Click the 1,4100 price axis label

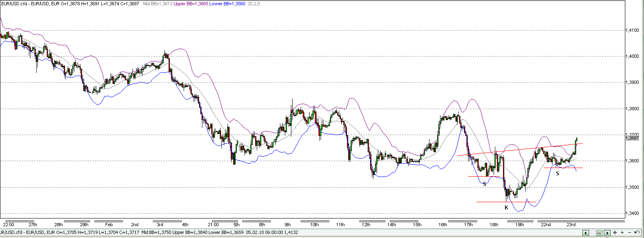(632, 30)
